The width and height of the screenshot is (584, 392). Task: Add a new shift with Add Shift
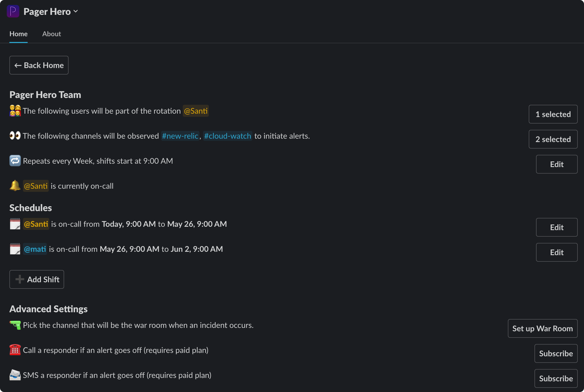[x=37, y=279]
